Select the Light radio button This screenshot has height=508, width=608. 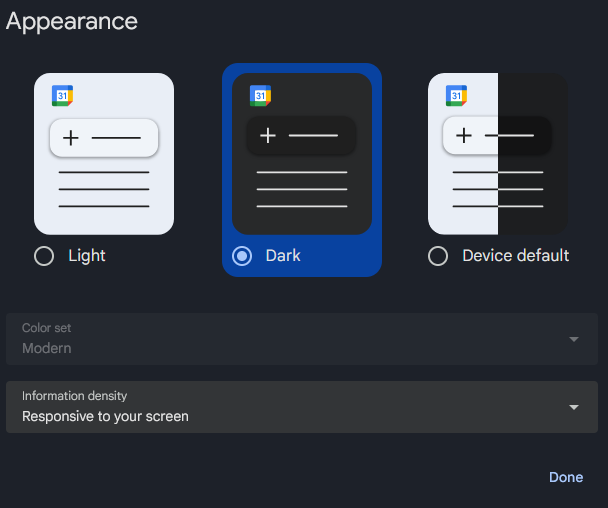[x=44, y=256]
